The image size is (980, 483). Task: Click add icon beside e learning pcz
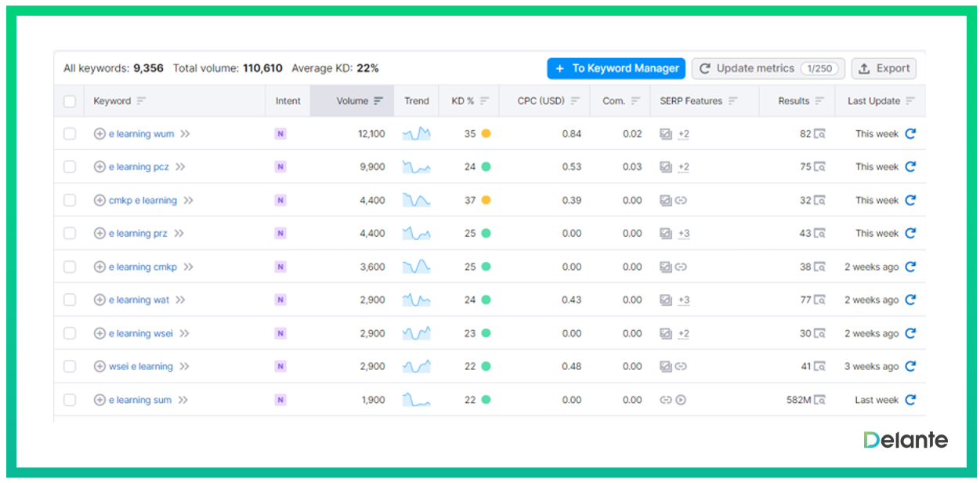99,167
